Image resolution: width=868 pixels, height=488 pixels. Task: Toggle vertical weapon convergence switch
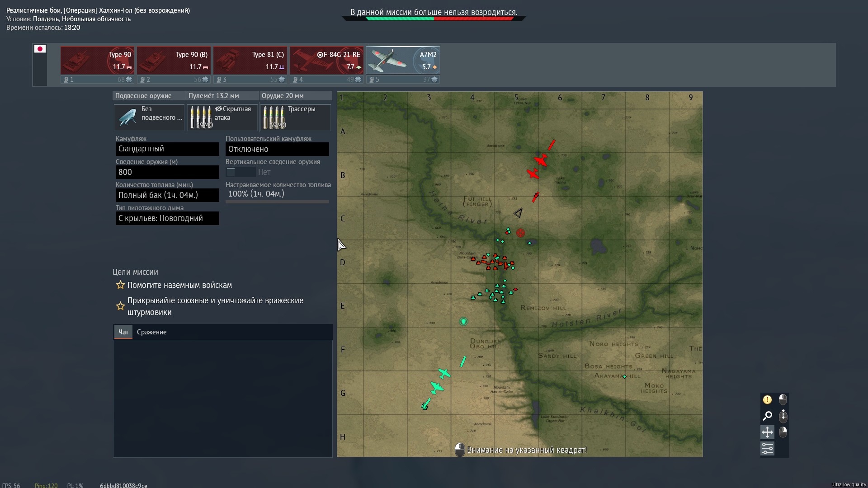click(x=241, y=172)
